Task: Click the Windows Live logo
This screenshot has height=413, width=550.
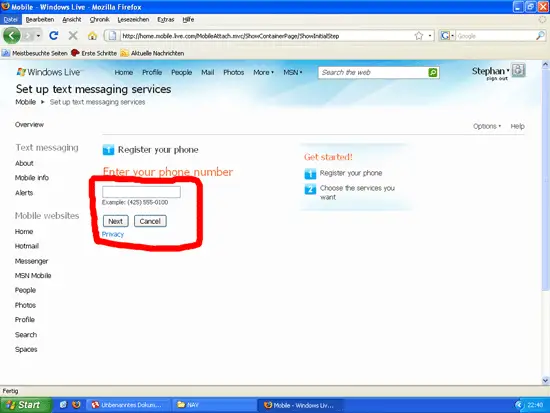Action: tap(48, 72)
